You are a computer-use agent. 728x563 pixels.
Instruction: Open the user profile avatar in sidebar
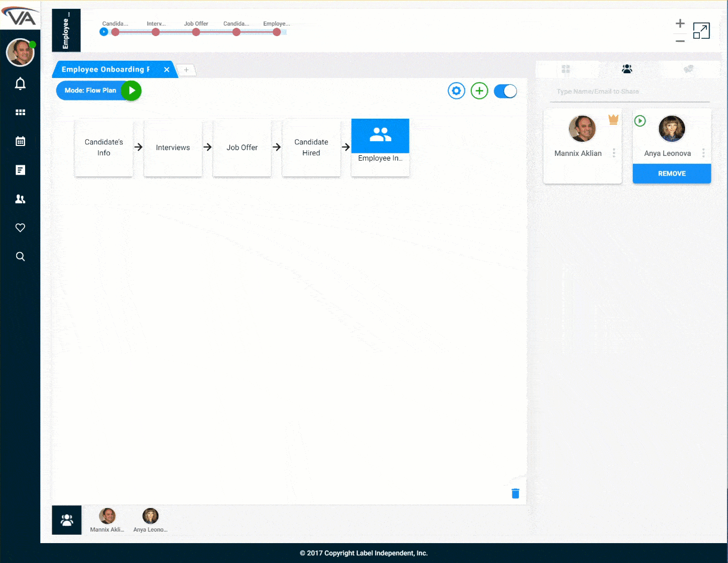pos(20,52)
